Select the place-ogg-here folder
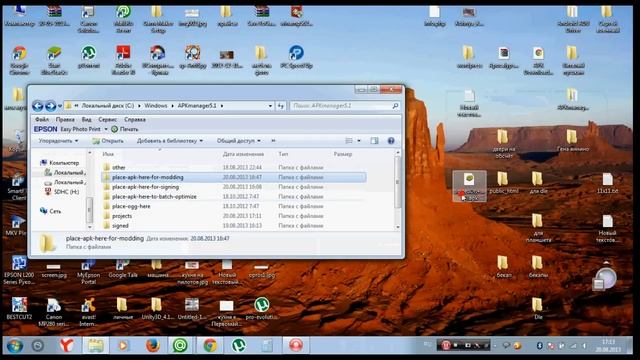640x360 pixels. tap(233, 207)
